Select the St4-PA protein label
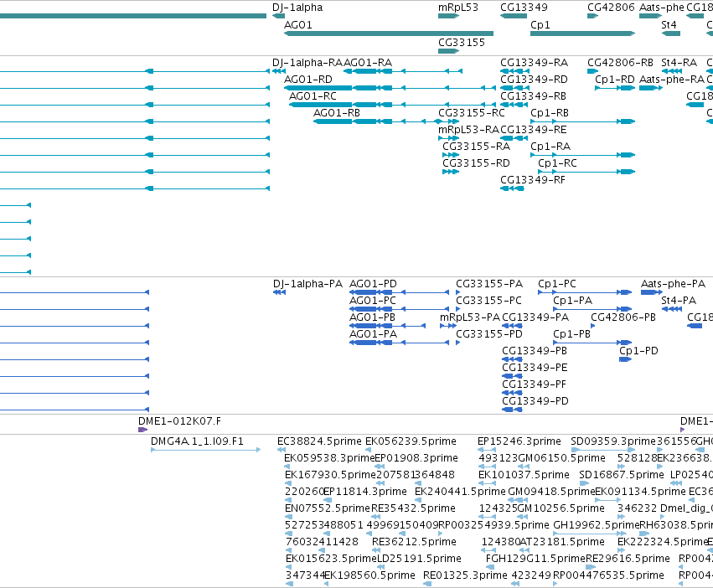Image resolution: width=713 pixels, height=588 pixels. pyautogui.click(x=679, y=301)
